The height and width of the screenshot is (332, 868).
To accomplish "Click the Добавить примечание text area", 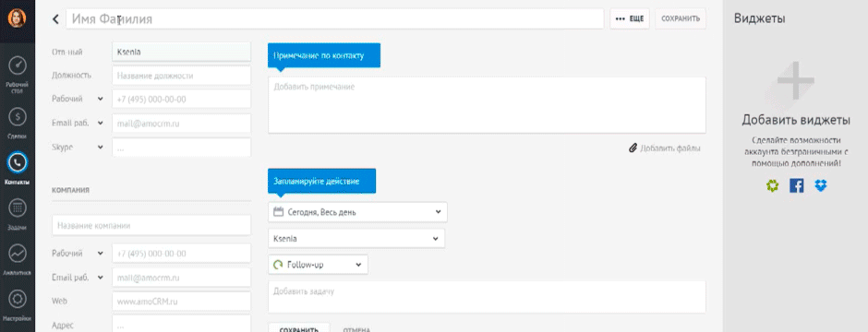I will pyautogui.click(x=487, y=105).
